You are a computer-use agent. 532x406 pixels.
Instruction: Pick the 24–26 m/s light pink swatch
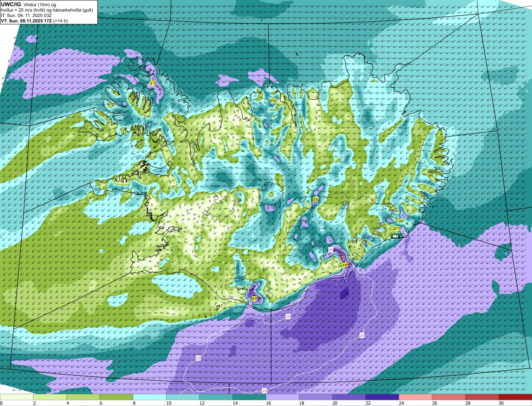(x=416, y=397)
